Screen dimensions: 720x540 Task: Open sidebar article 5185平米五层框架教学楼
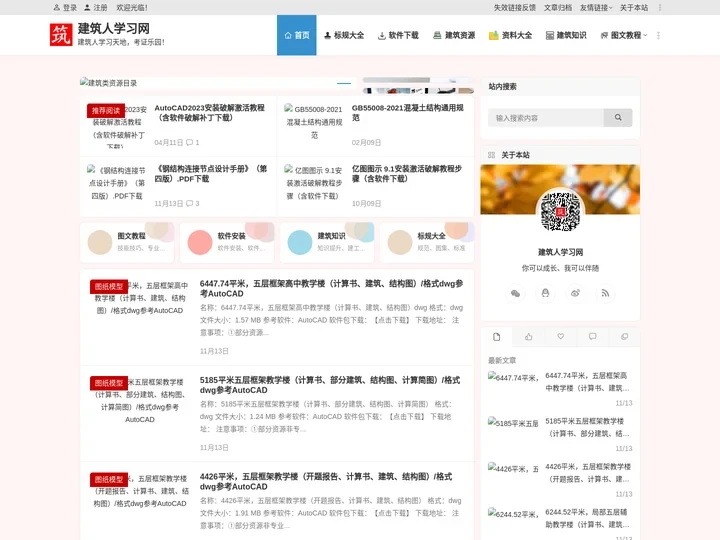(x=586, y=427)
